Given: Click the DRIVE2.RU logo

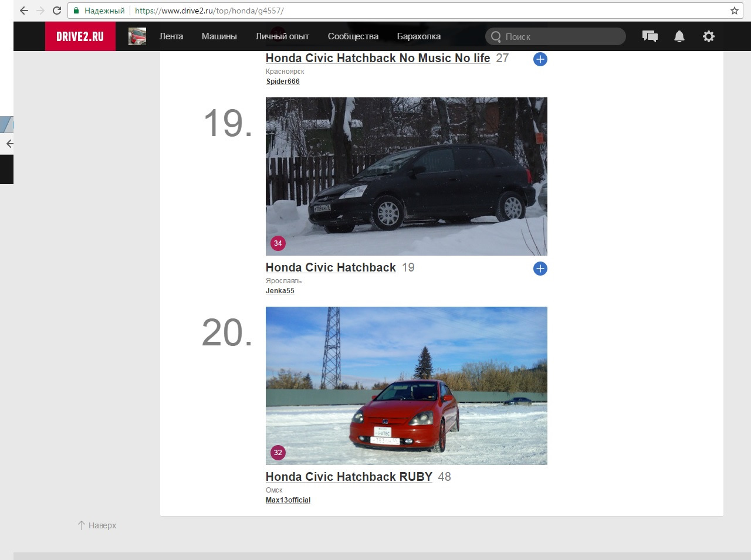Looking at the screenshot, I should click(80, 36).
